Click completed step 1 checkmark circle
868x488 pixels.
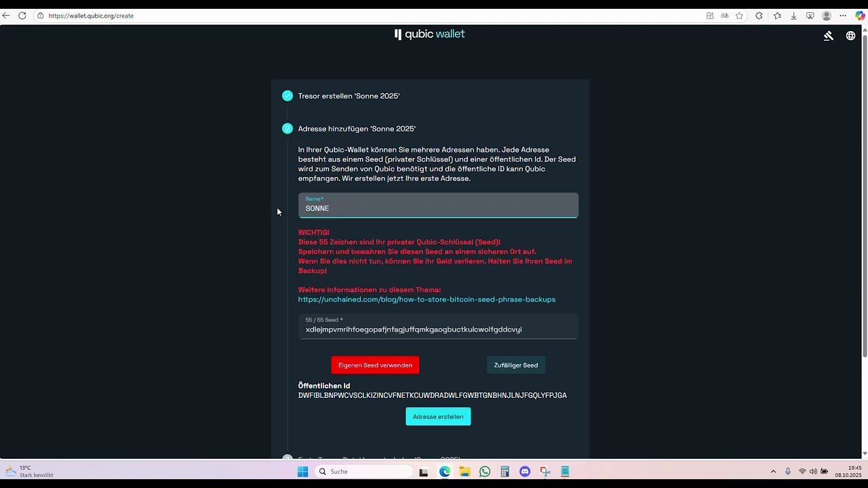click(288, 96)
